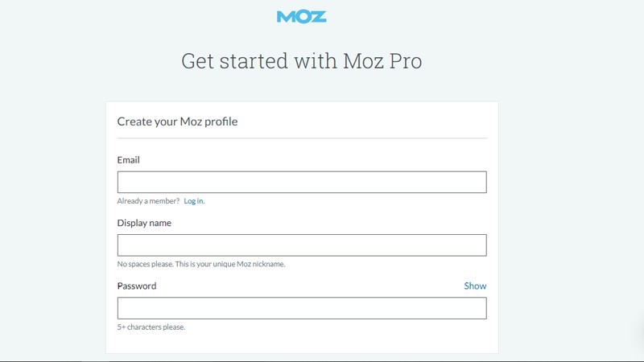Show the password characters

click(x=475, y=286)
